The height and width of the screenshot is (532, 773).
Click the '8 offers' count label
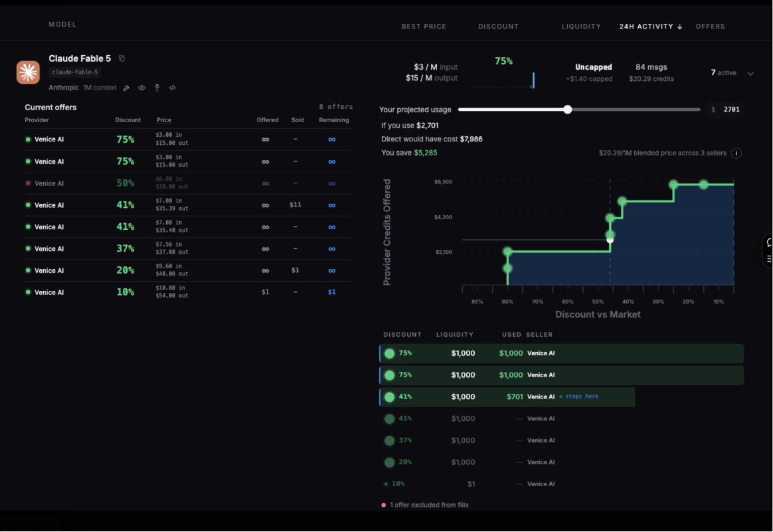336,106
